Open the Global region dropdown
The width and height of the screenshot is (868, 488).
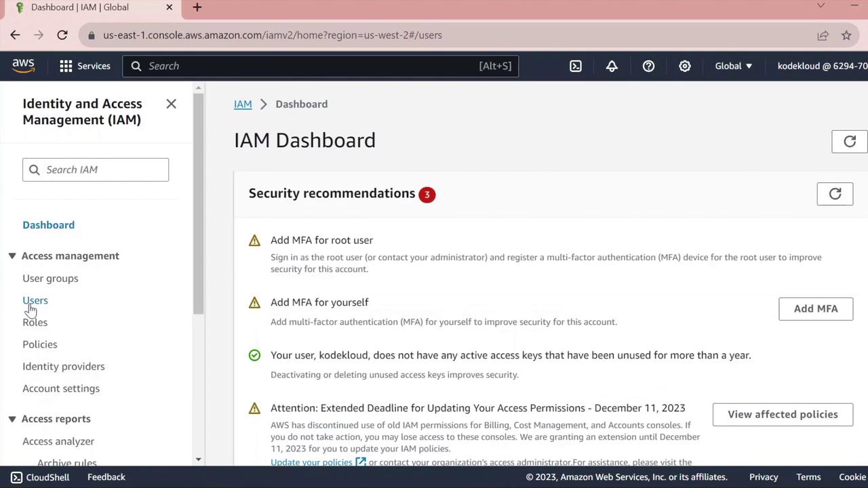tap(734, 66)
